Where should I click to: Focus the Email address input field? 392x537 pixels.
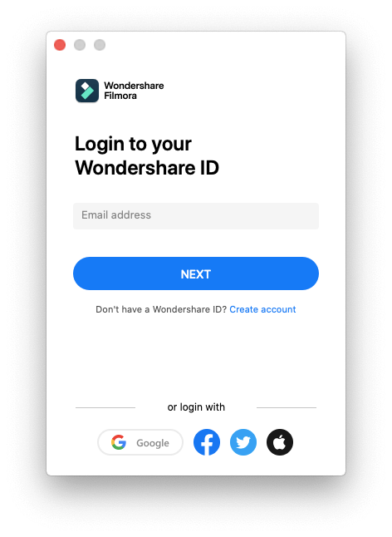click(x=196, y=216)
